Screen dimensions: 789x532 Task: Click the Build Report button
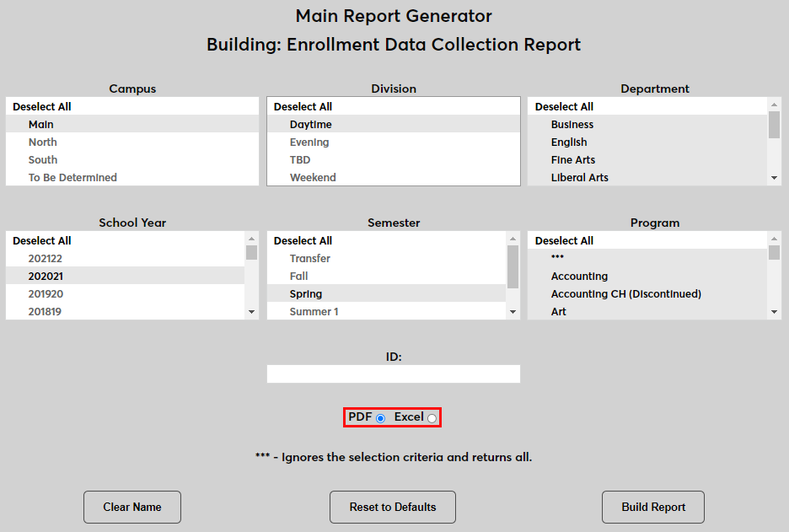coord(653,507)
